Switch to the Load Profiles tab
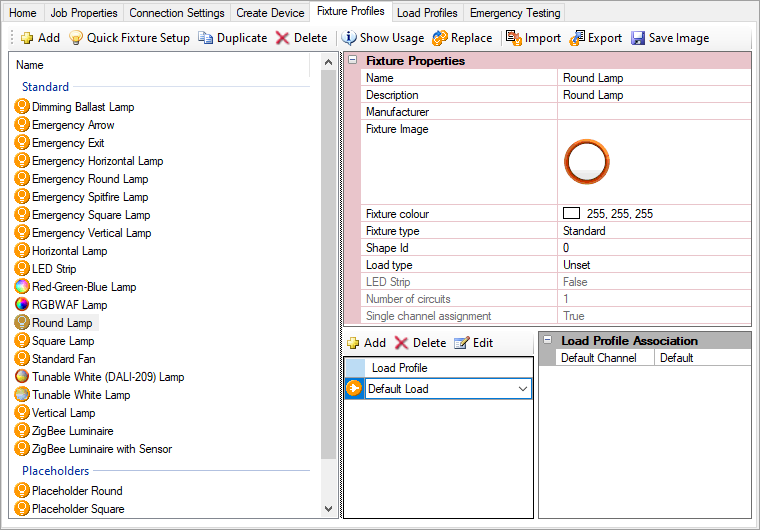This screenshot has width=760, height=530. 427,13
